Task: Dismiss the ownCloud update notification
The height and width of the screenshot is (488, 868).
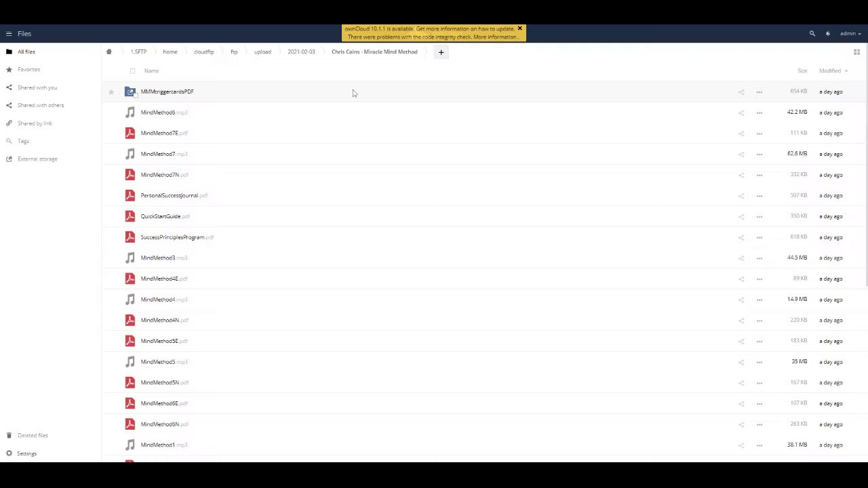Action: click(520, 28)
